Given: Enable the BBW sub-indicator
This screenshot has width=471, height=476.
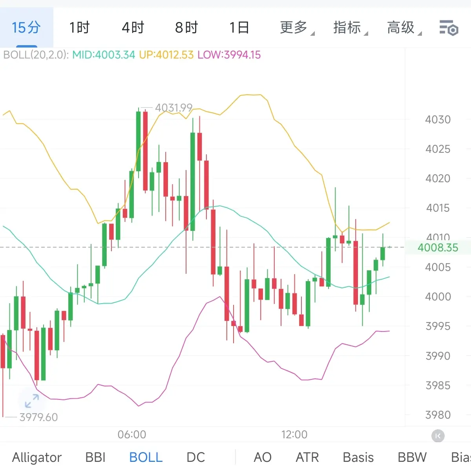Looking at the screenshot, I should coord(412,457).
